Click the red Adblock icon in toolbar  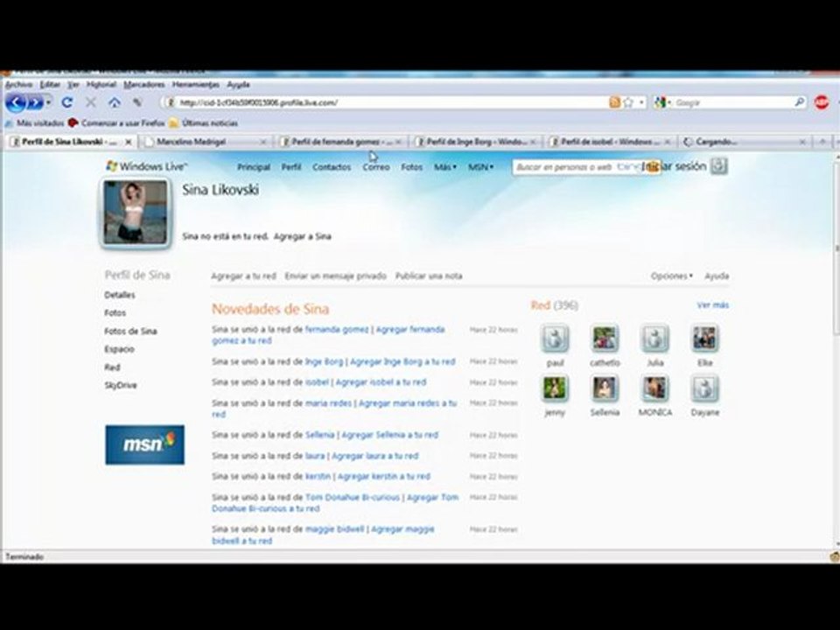tap(822, 101)
